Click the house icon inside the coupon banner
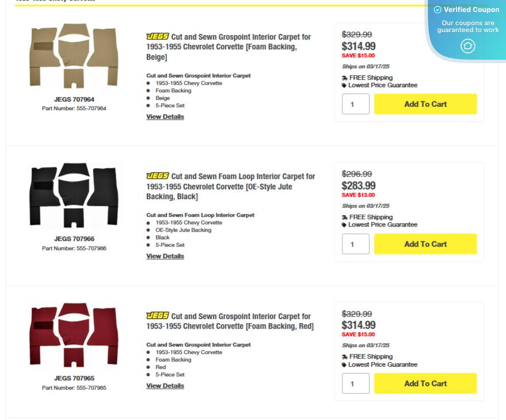The height and width of the screenshot is (420, 506). (x=468, y=45)
